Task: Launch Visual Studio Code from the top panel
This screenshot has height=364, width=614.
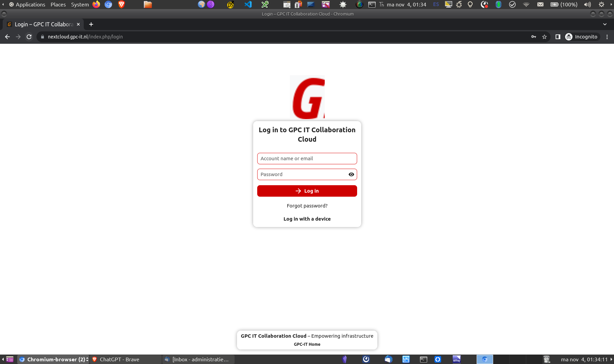Action: 248,4
